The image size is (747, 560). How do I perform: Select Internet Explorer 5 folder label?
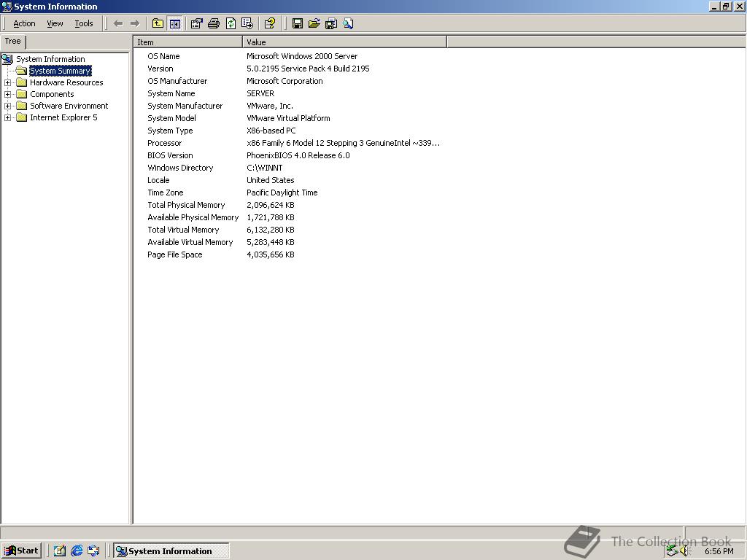point(63,117)
